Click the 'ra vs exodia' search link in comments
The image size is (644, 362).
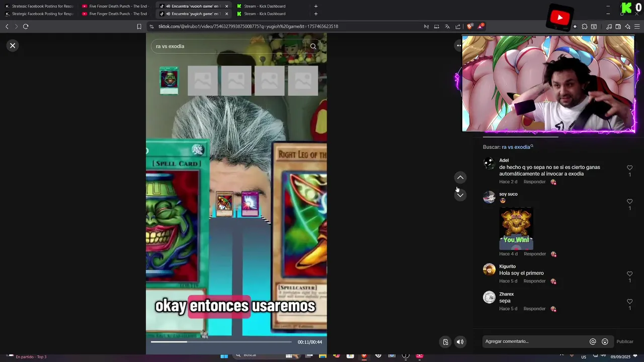(517, 147)
